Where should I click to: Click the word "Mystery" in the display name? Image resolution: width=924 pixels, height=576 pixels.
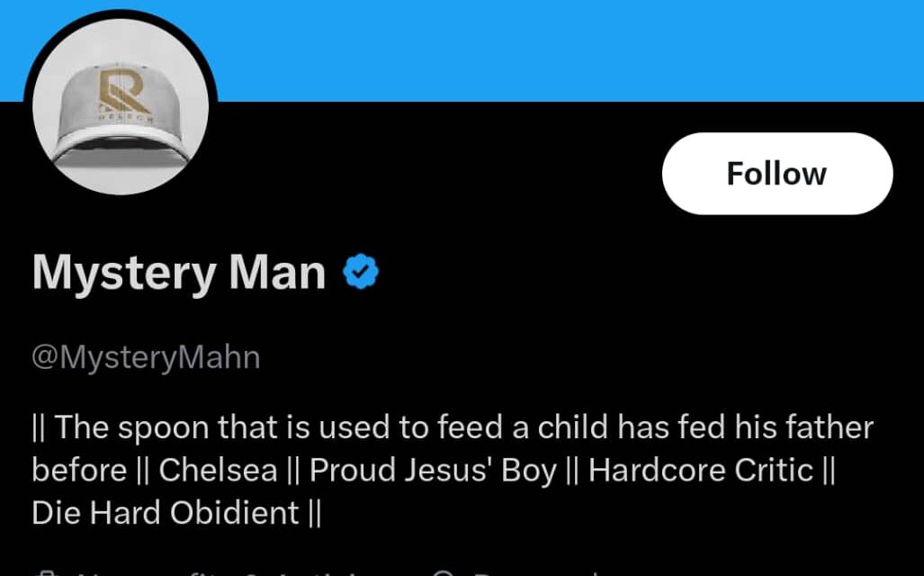(x=123, y=272)
